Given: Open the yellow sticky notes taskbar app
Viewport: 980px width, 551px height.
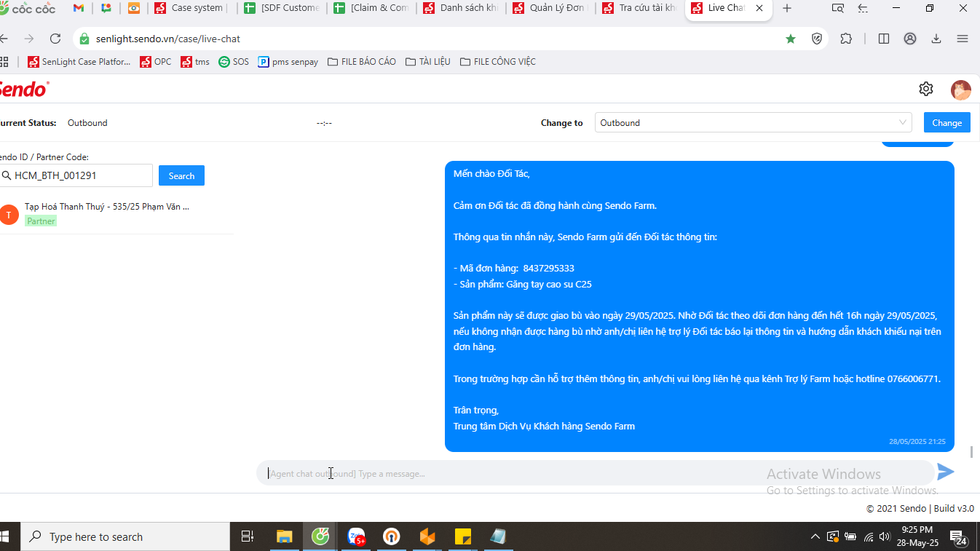Looking at the screenshot, I should [x=462, y=536].
